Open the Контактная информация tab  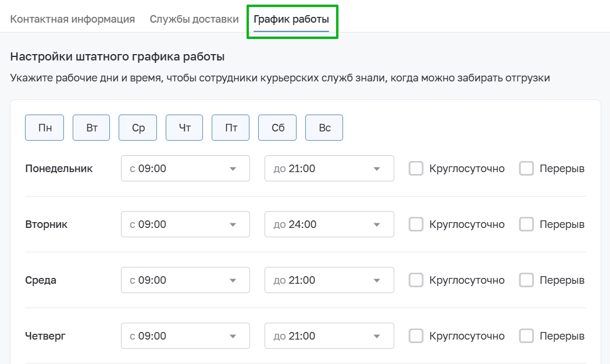pos(72,19)
